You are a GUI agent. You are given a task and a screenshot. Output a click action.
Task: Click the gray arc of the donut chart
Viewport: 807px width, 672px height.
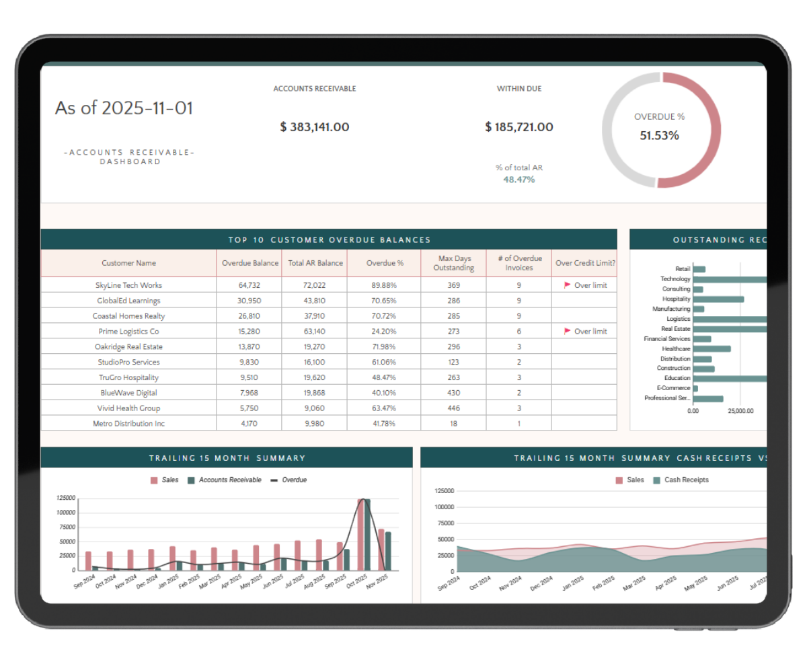pyautogui.click(x=609, y=131)
